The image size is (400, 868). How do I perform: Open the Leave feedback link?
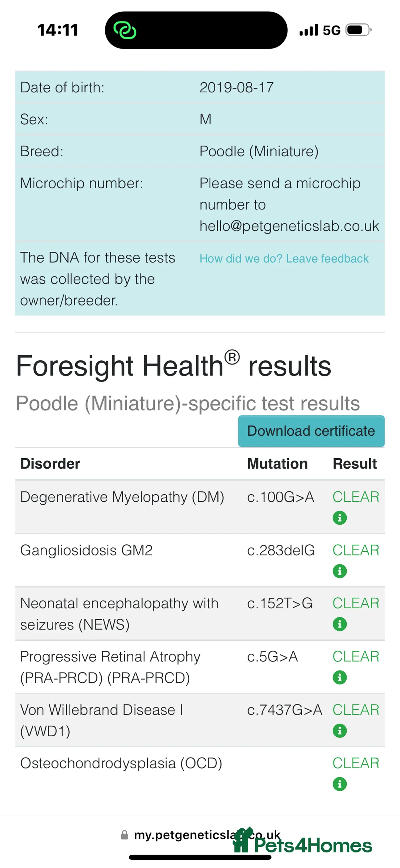(x=284, y=258)
